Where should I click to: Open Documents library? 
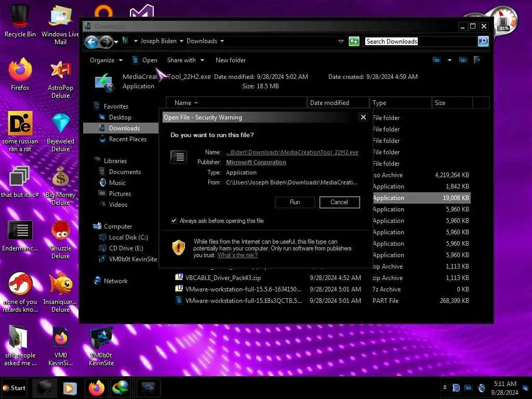coord(125,172)
